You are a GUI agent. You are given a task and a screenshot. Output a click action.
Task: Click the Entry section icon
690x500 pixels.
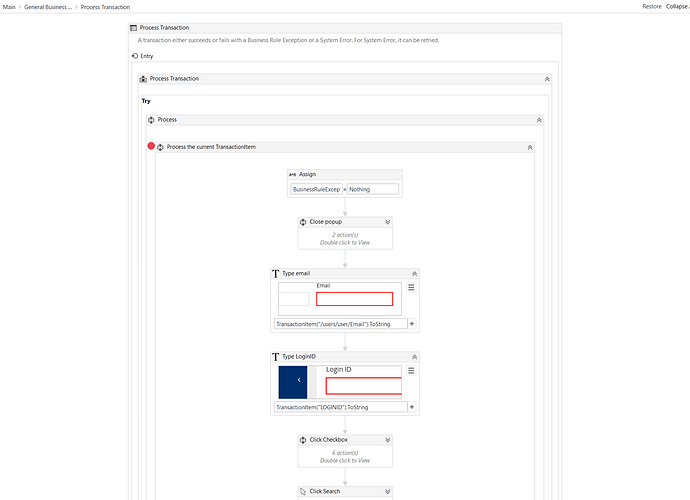coord(135,56)
